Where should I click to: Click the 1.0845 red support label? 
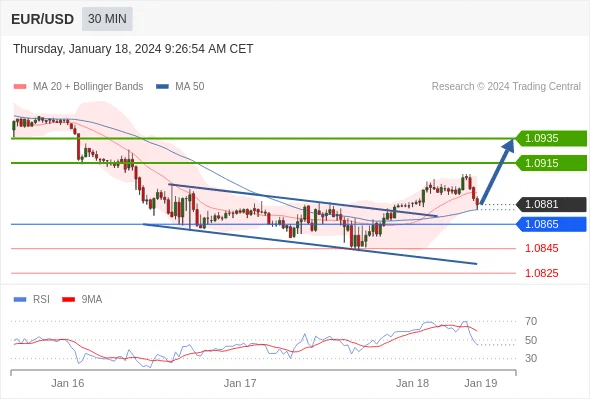[541, 248]
